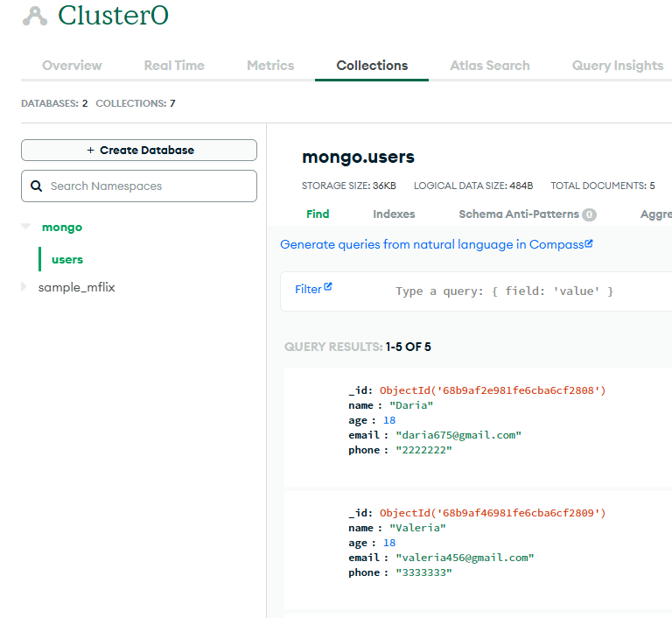This screenshot has width=672, height=618.
Task: Click the filter query input field
Action: pos(525,291)
